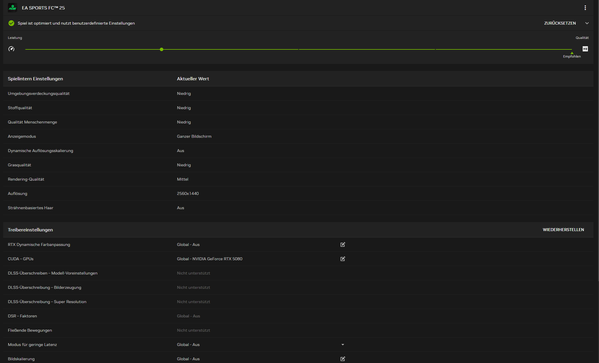Click the green optimized status checkmark icon
599x363 pixels.
click(x=11, y=23)
